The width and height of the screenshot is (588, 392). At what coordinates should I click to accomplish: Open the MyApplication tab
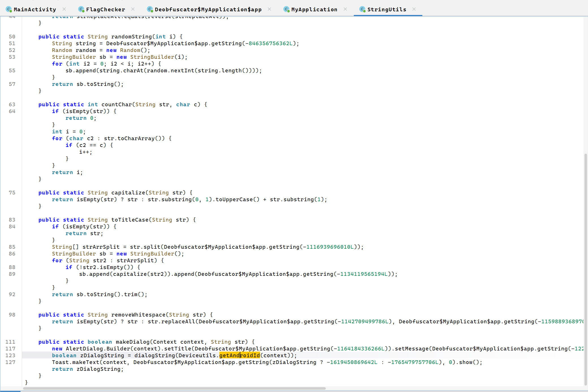point(314,9)
